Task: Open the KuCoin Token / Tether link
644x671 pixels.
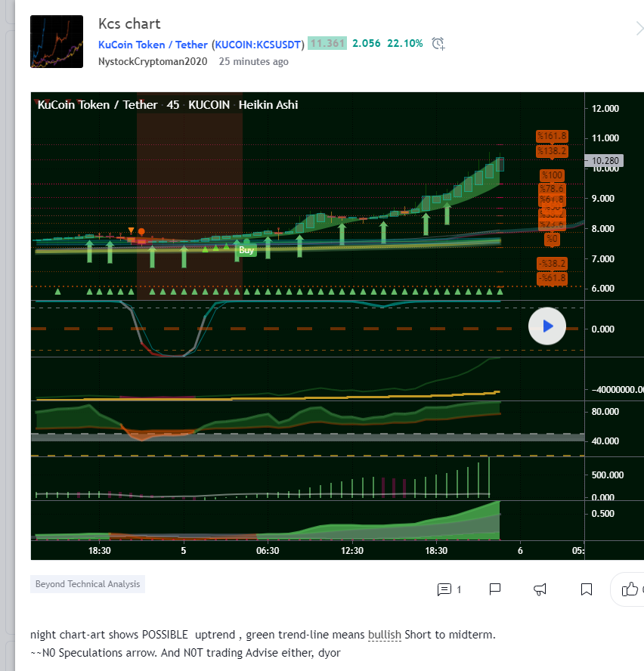Action: 153,44
